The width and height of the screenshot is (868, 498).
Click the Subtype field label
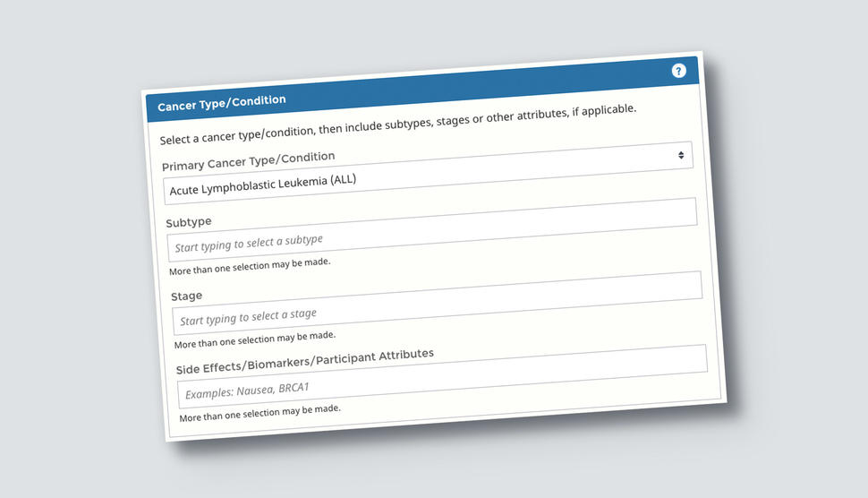pos(189,221)
